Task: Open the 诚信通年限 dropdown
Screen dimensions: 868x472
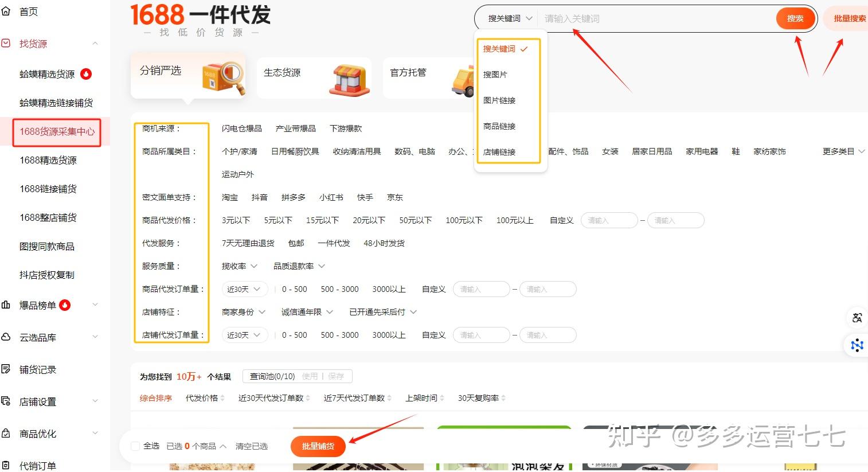Action: coord(307,312)
